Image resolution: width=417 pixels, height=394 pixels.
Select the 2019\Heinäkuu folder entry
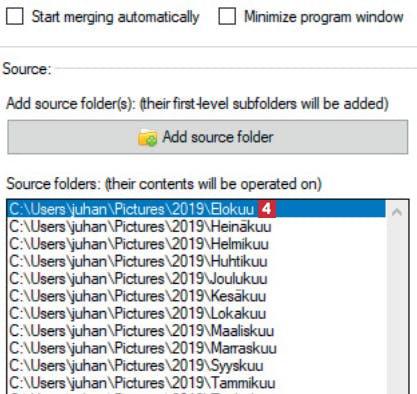tap(196, 227)
